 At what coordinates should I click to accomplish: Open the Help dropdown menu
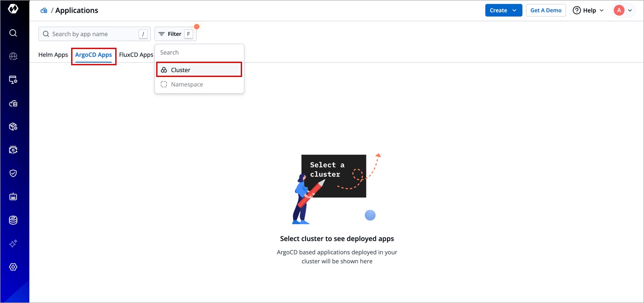[x=588, y=10]
